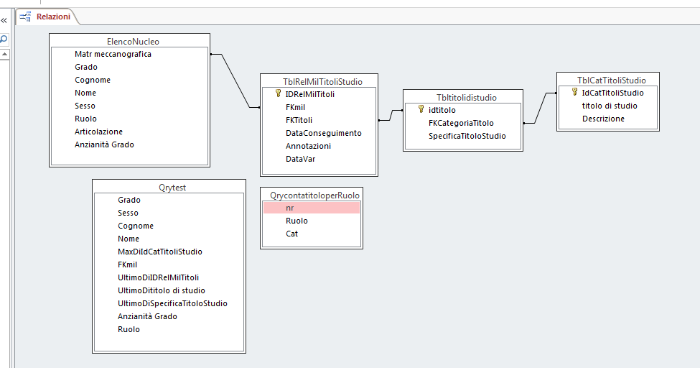Select the highlighted nr field
700x368 pixels.
(x=312, y=208)
